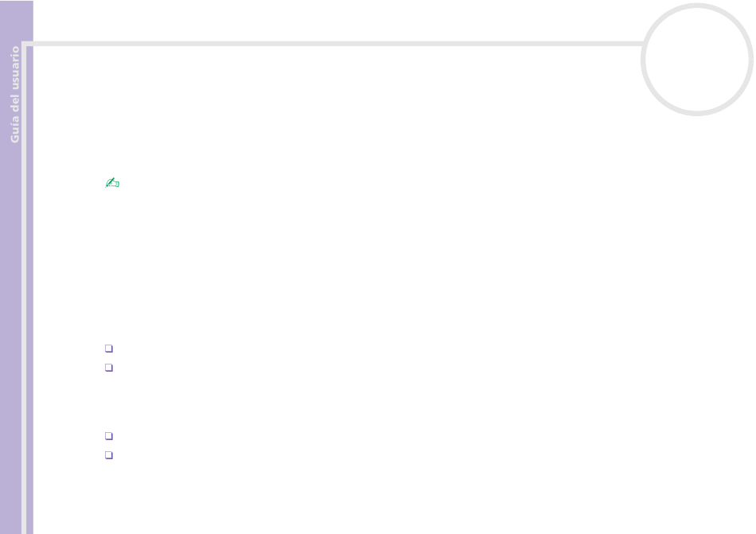Screen dimensions: 756x534
Task: Click blank area right of pencil icon
Action: 337,183
